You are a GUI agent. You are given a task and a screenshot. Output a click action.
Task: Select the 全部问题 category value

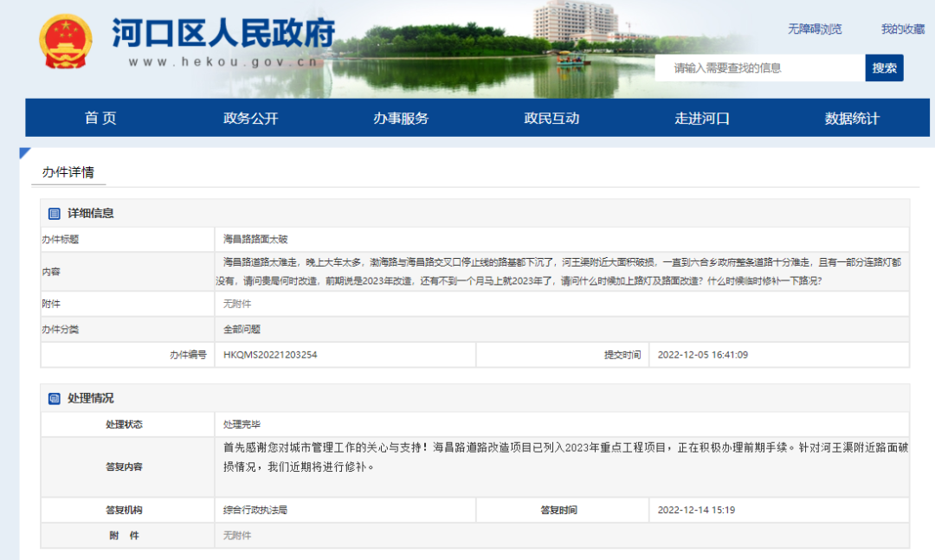click(x=242, y=329)
